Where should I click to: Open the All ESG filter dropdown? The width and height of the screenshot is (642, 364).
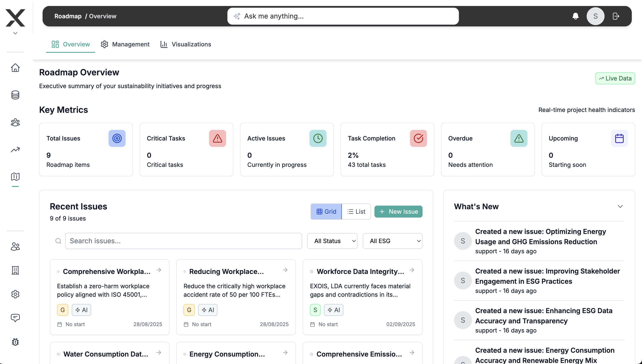[392, 241]
